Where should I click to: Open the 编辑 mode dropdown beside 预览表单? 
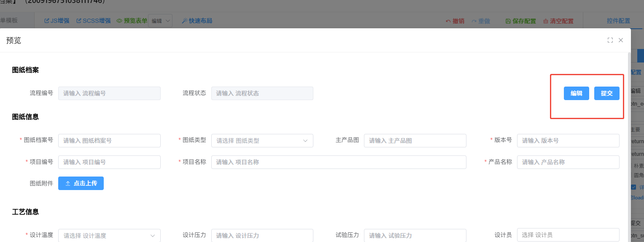point(160,21)
